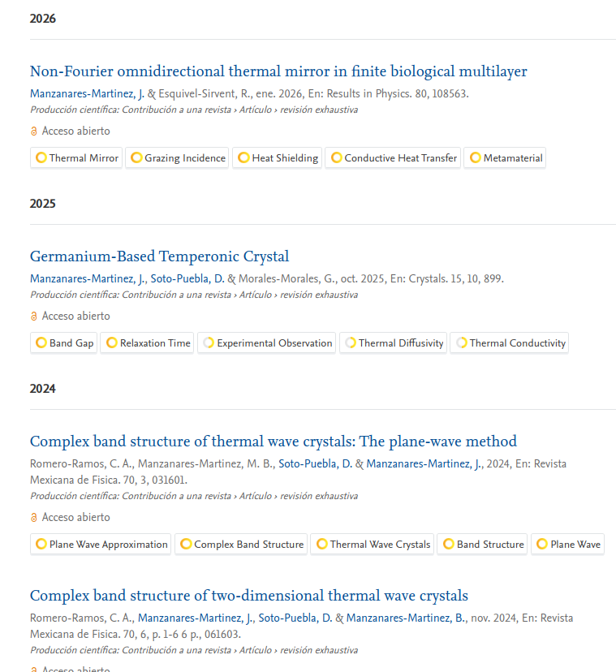Open the Non-Fourier omnidirectional thermal mirror article

tap(278, 71)
